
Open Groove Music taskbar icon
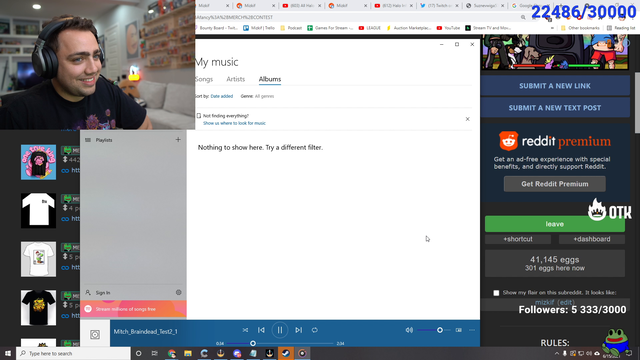[302, 353]
